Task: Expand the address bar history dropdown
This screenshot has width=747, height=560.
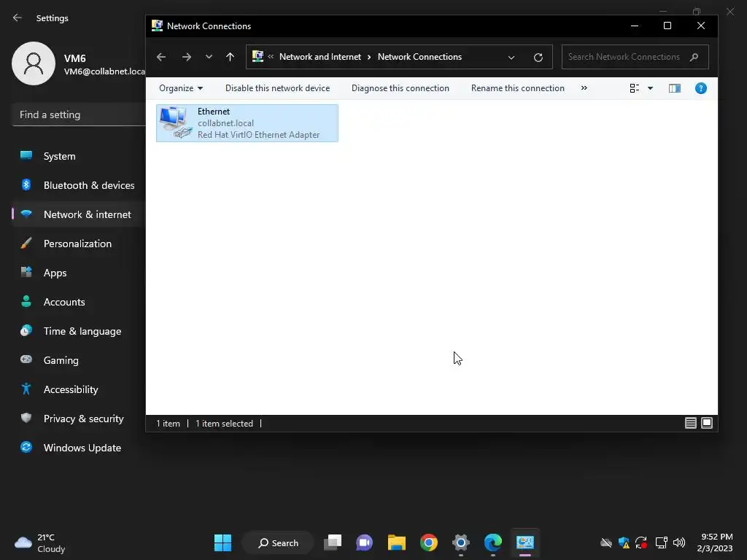Action: coord(511,57)
